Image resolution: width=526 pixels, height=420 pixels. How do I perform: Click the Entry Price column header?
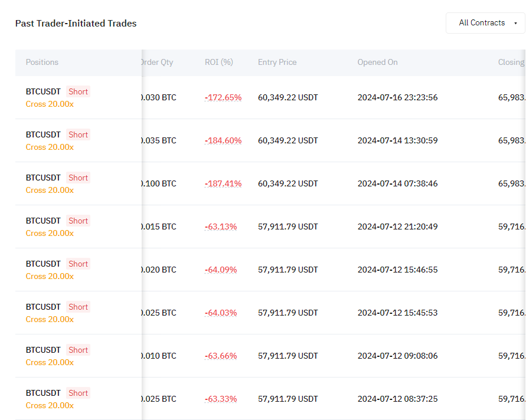pos(277,63)
